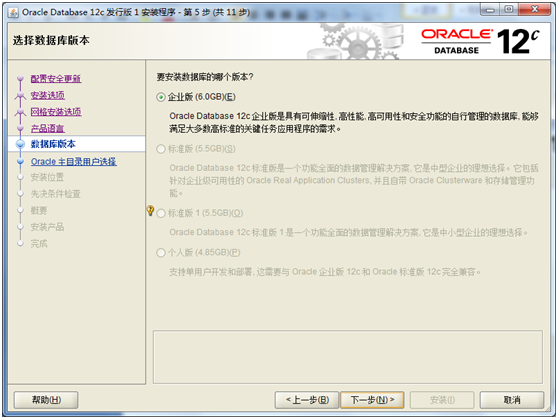Cancel the installer with 取消

pos(512,400)
